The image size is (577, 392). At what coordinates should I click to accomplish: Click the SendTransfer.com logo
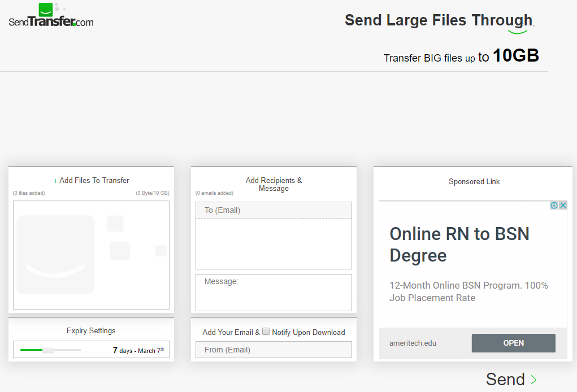pyautogui.click(x=51, y=15)
